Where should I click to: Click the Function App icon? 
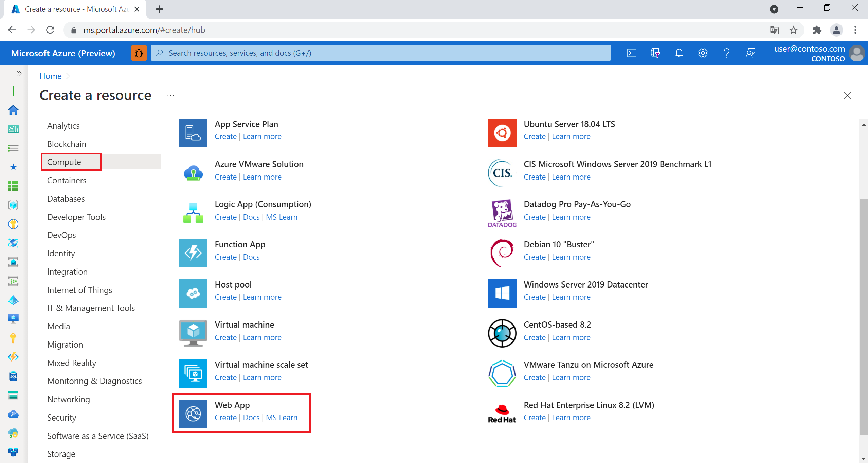pos(193,253)
